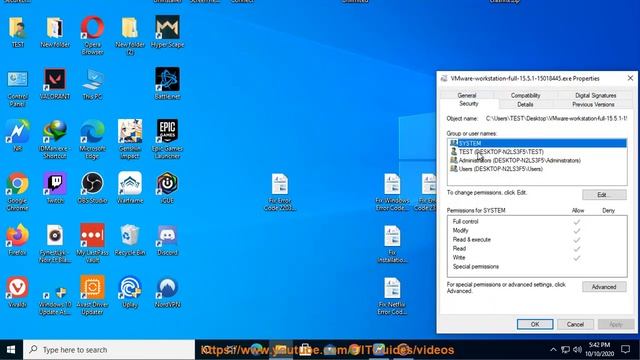Switch to the Previous Versions tab
Image resolution: width=640 pixels, height=360 pixels.
pyautogui.click(x=593, y=104)
